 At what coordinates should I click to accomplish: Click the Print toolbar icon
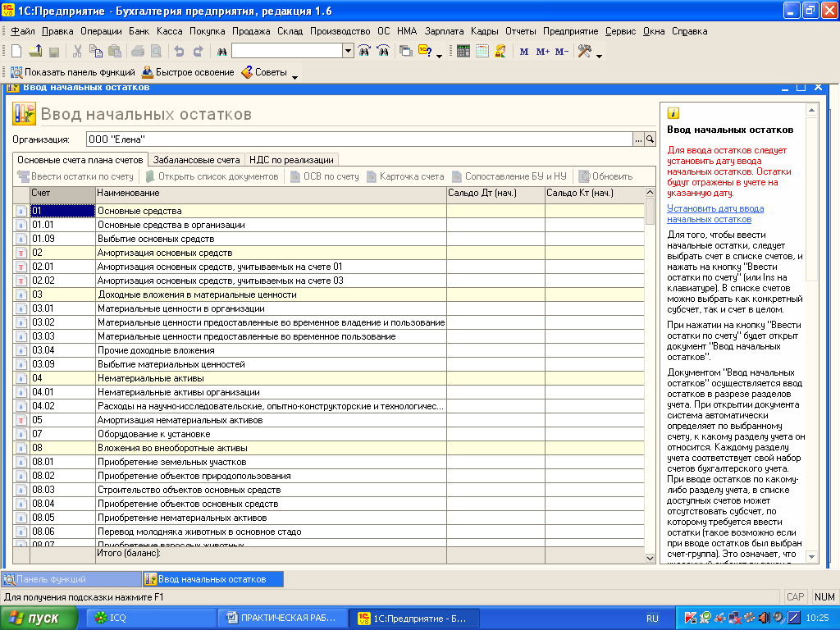pyautogui.click(x=138, y=52)
